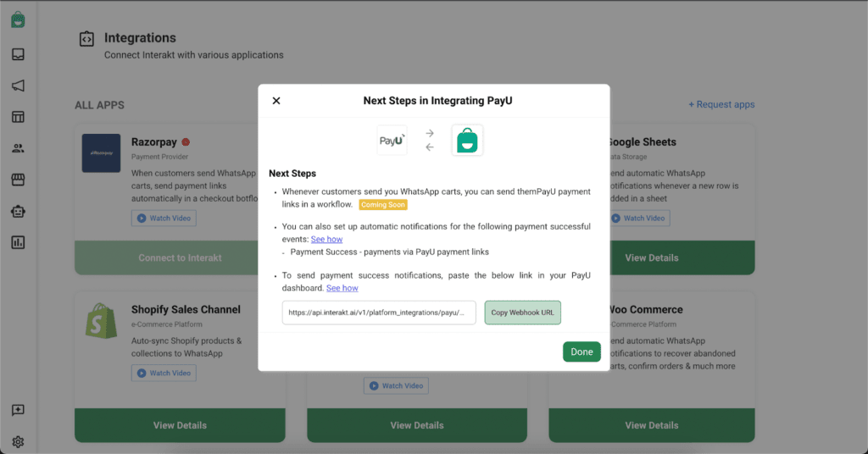
Task: Open the Templates table icon in sidebar
Action: [x=18, y=117]
